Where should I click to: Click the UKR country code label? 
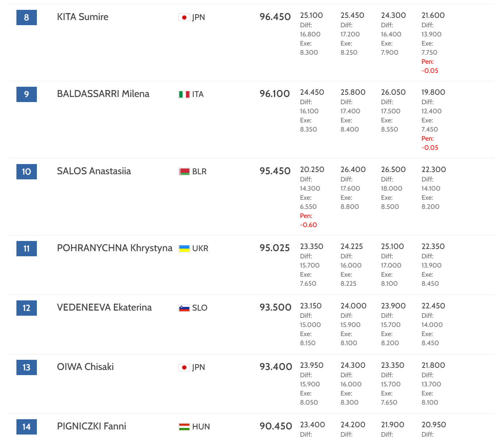pos(200,249)
